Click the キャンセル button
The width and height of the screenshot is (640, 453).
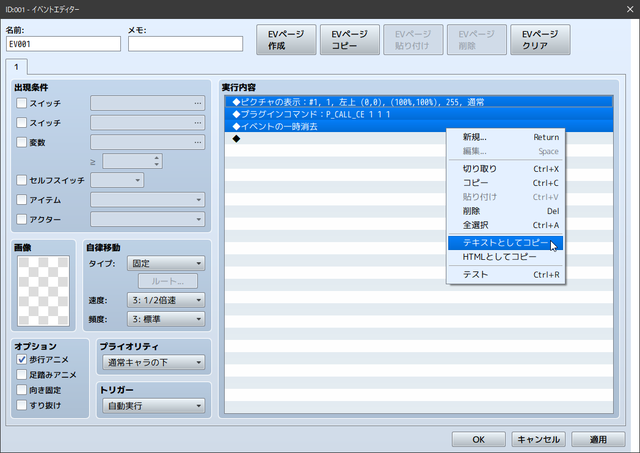tap(538, 440)
